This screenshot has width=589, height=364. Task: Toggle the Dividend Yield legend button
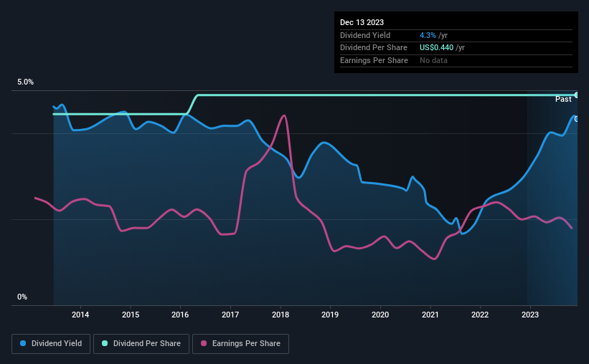click(51, 344)
